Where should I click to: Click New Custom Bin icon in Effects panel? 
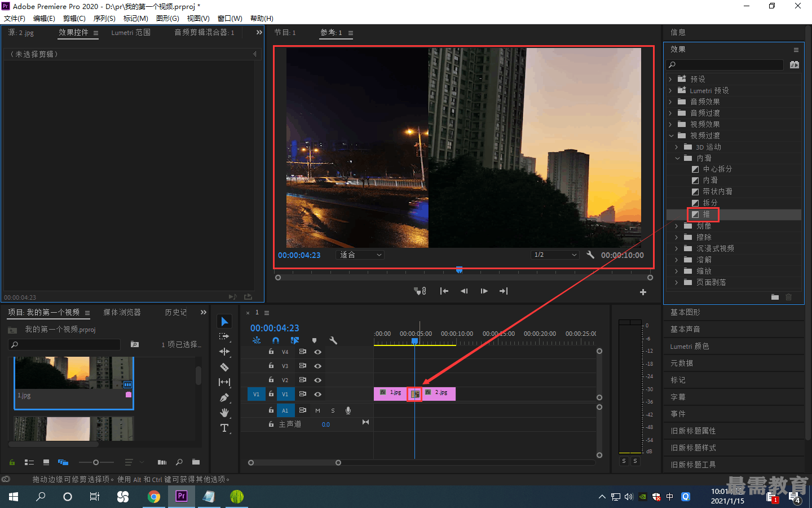pyautogui.click(x=775, y=297)
